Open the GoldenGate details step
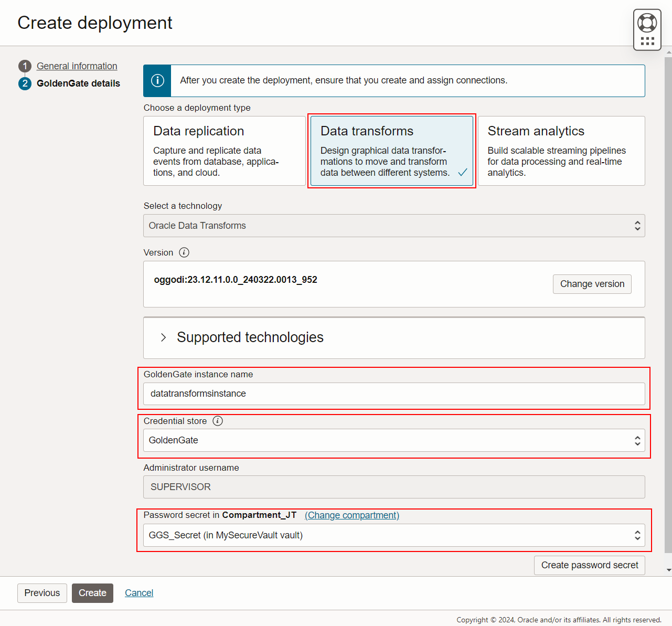 [79, 83]
